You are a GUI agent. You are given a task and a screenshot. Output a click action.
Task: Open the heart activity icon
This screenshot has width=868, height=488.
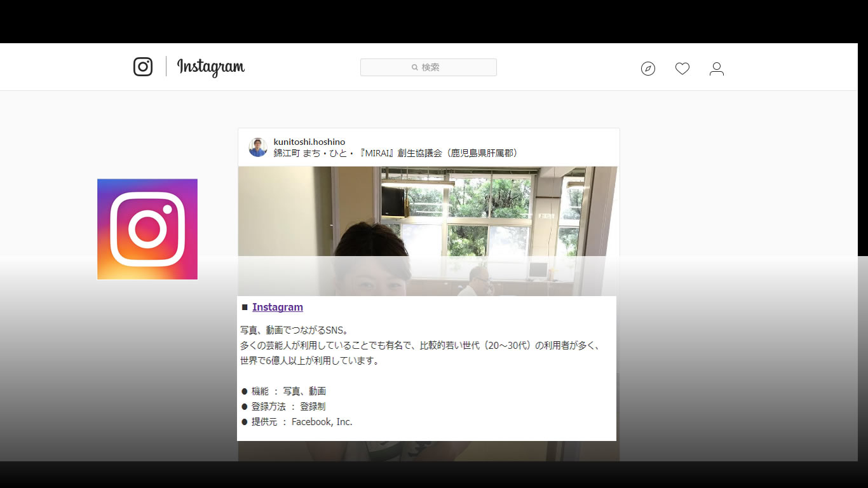coord(682,69)
